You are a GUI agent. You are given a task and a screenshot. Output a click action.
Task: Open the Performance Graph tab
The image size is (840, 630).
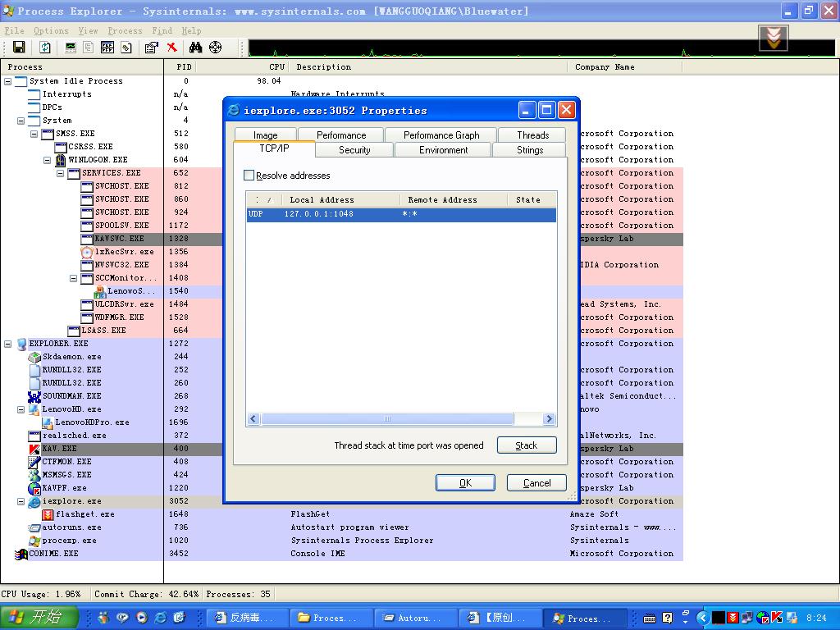point(441,135)
